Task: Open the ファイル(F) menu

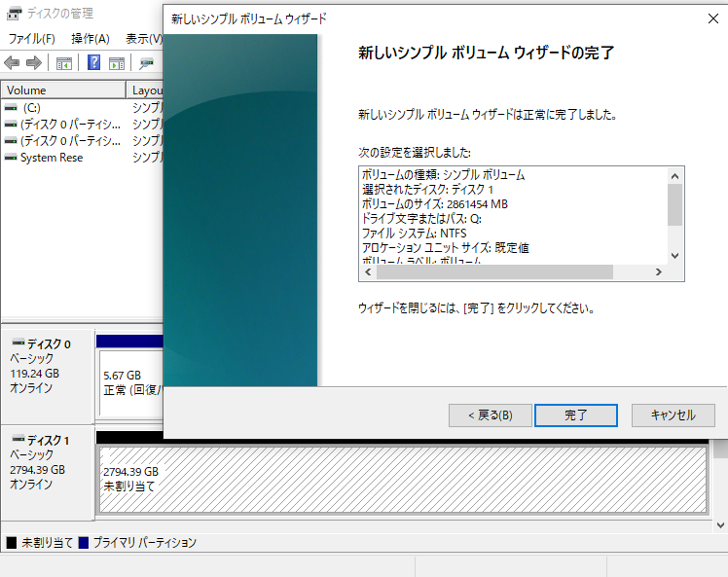Action: (31, 39)
